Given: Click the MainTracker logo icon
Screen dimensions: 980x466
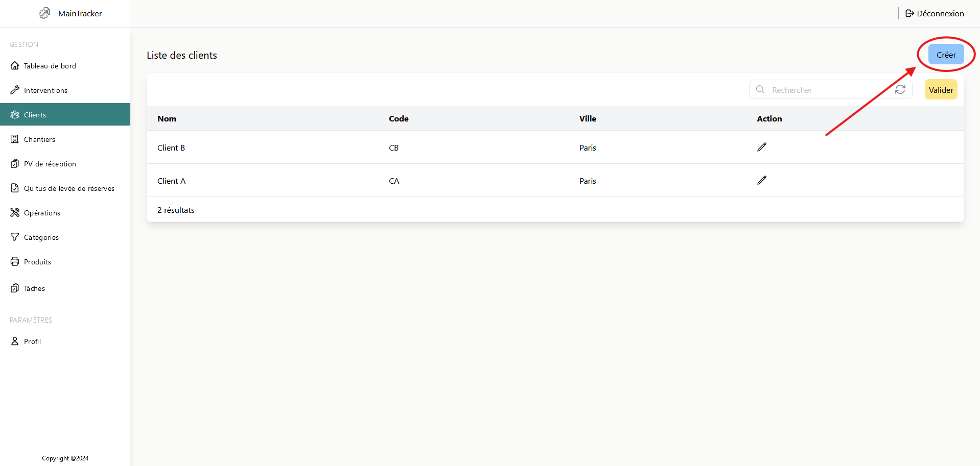Looking at the screenshot, I should 45,13.
